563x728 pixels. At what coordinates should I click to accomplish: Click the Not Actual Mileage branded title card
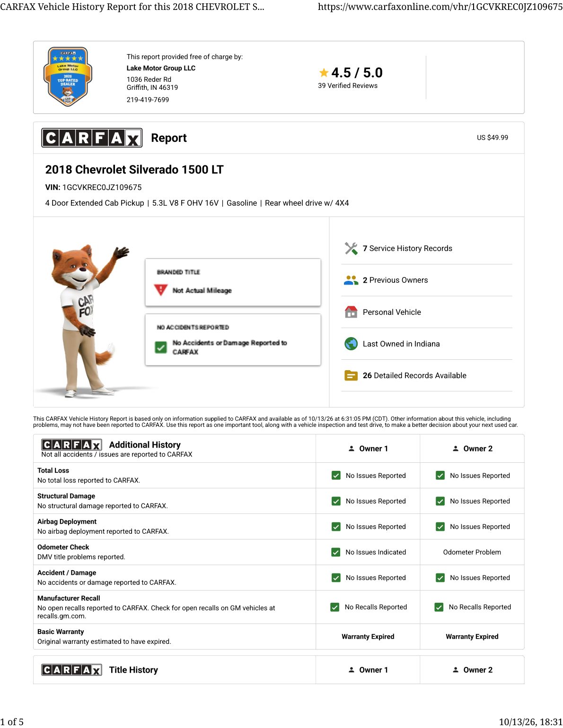click(233, 282)
